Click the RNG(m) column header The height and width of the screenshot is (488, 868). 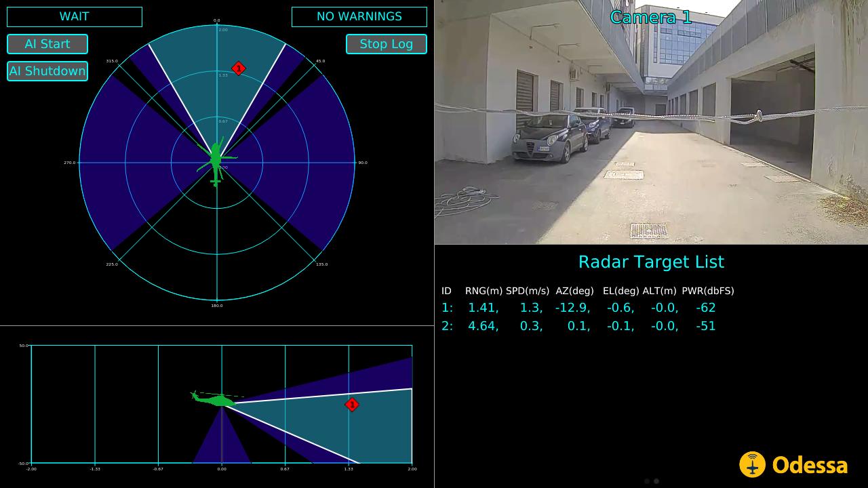(x=484, y=291)
